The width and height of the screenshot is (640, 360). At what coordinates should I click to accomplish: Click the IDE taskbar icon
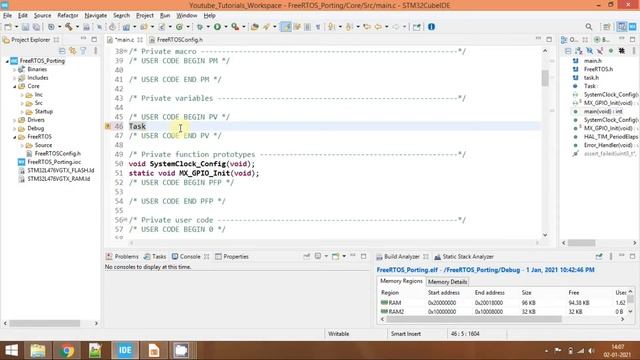tap(125, 350)
